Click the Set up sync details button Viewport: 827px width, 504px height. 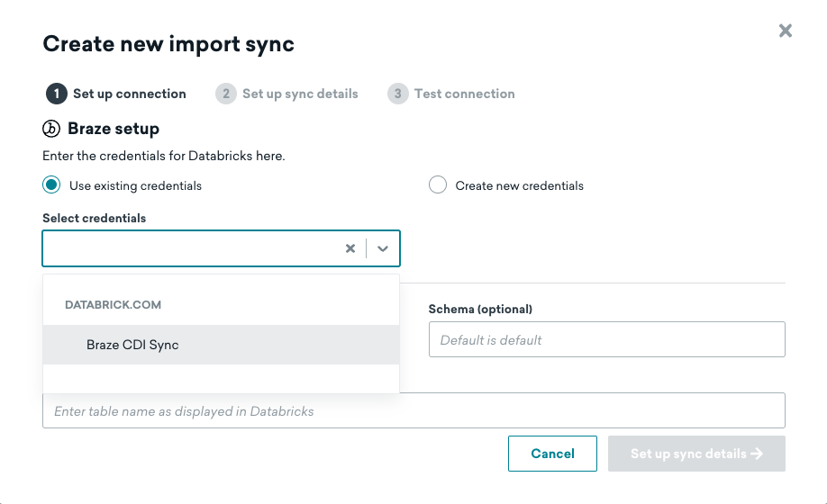pos(696,454)
